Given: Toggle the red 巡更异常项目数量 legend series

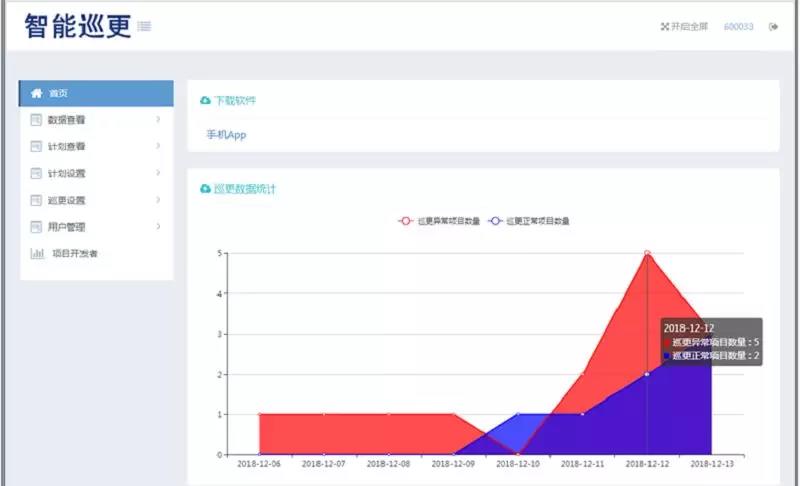Looking at the screenshot, I should [x=439, y=221].
